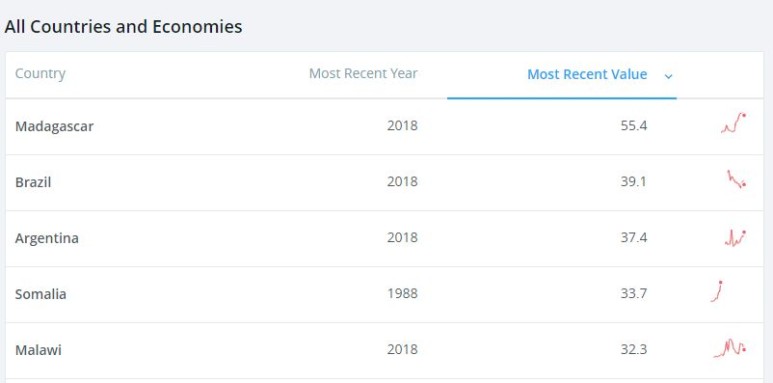Toggle sort arrow beside Most Recent Value
The height and width of the screenshot is (383, 773).
668,76
